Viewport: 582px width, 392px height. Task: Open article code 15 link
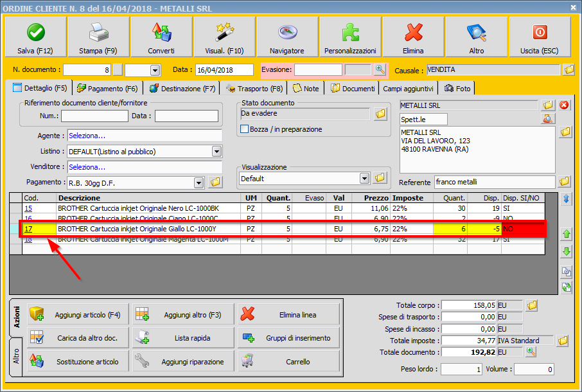[x=28, y=208]
